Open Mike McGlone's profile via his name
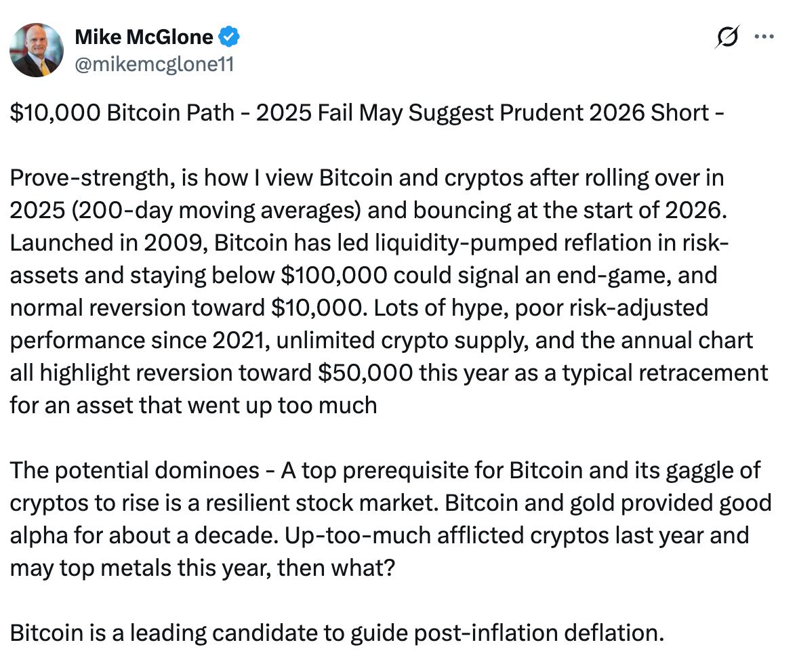The height and width of the screenshot is (672, 797). (144, 37)
